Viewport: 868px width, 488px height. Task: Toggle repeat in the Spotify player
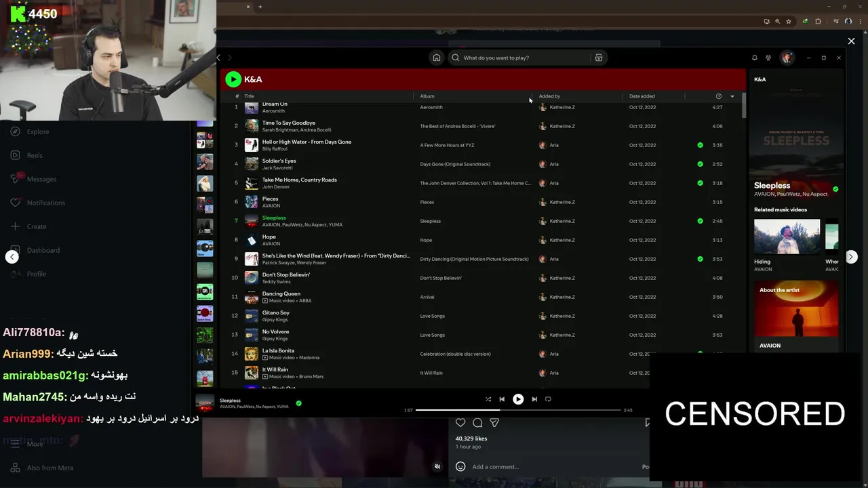548,399
